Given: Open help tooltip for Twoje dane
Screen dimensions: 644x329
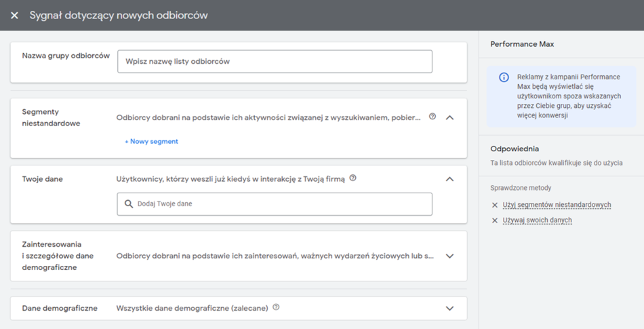Looking at the screenshot, I should [353, 178].
